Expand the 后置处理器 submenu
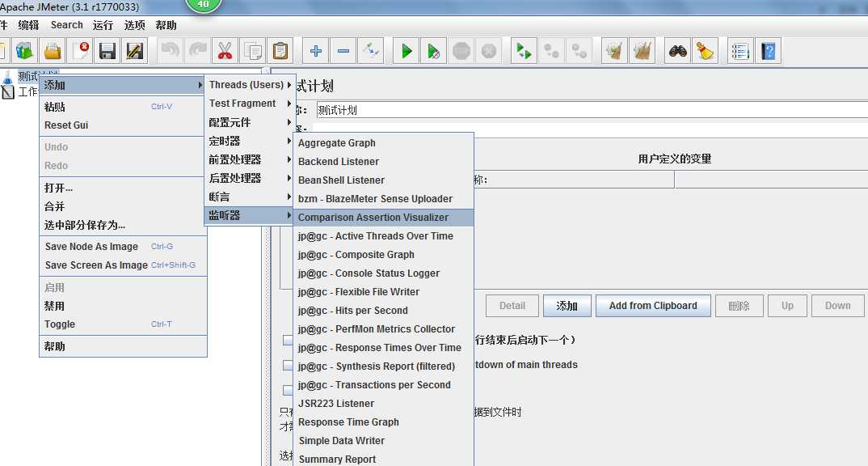The height and width of the screenshot is (466, 868). pos(249,179)
